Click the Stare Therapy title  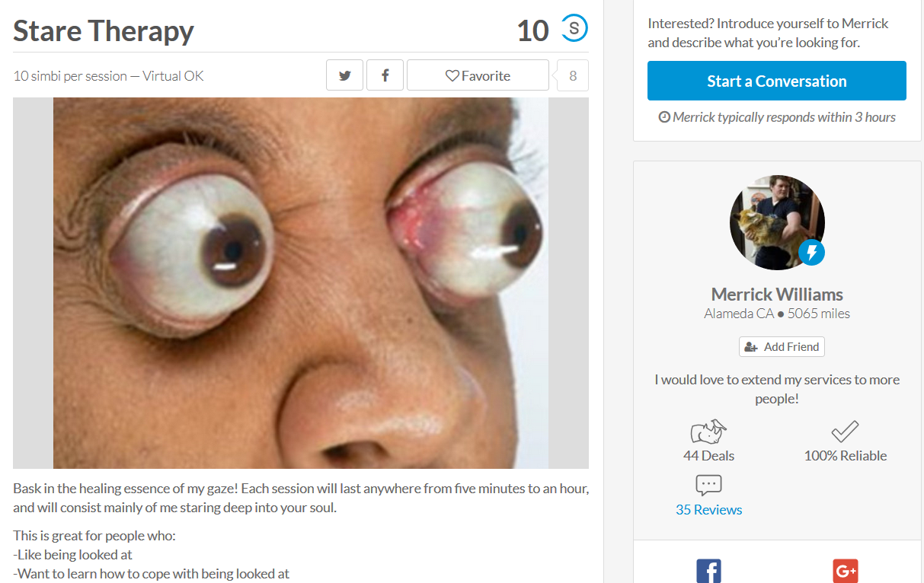point(104,31)
